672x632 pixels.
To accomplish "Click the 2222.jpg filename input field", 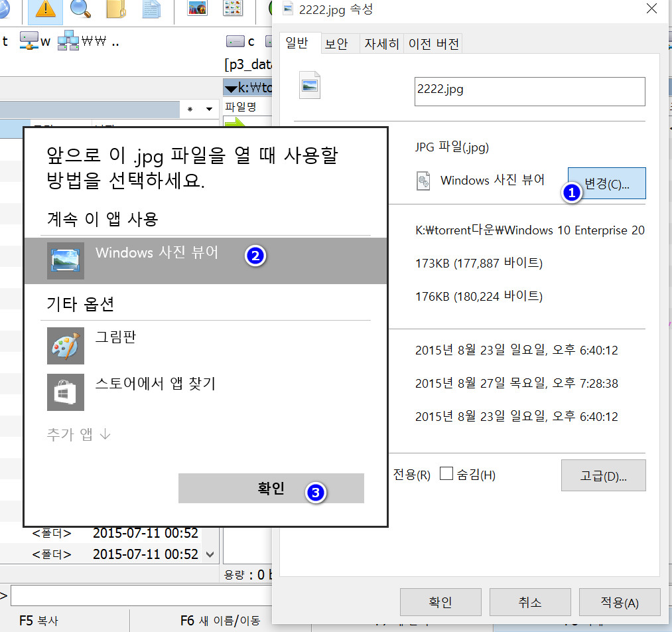I will pos(529,92).
